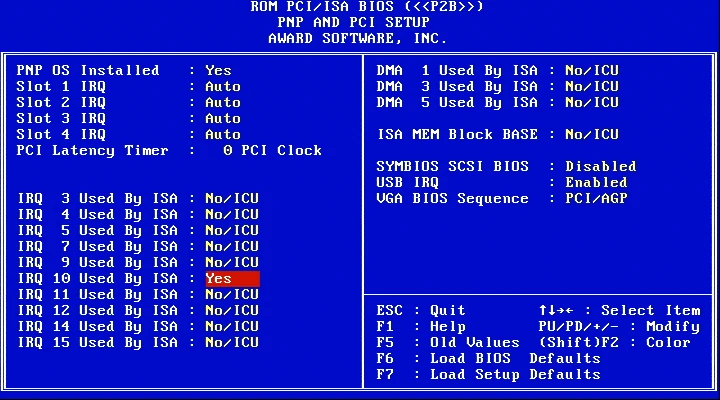
Task: Click the highlighted IRQ 10 'Yes' value
Action: (x=232, y=279)
